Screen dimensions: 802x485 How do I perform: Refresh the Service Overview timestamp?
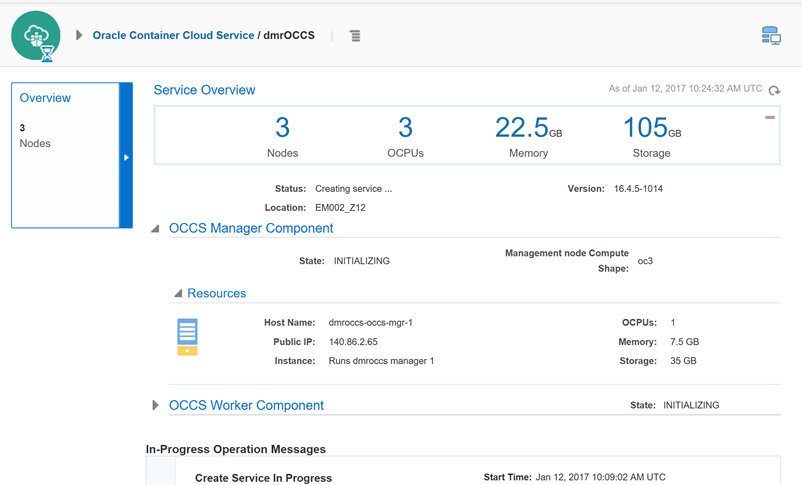[x=774, y=90]
